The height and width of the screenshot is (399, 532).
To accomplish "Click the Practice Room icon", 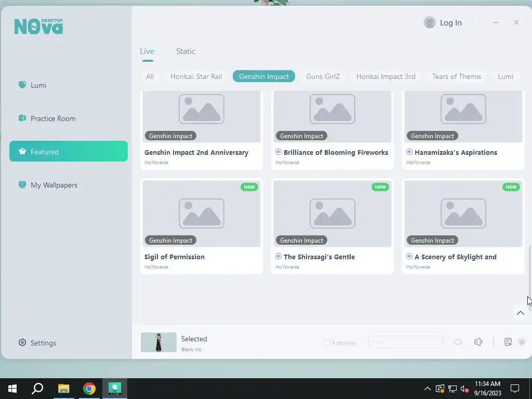I will (22, 118).
